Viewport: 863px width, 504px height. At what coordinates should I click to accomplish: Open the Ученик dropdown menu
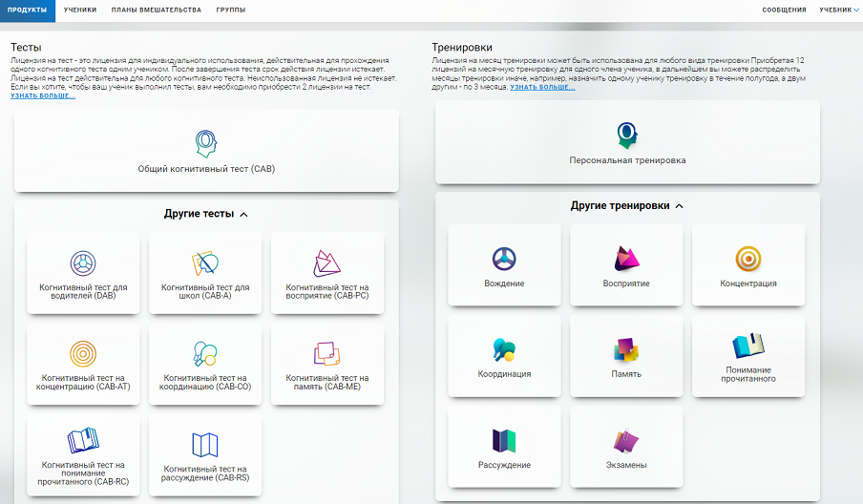click(x=839, y=10)
